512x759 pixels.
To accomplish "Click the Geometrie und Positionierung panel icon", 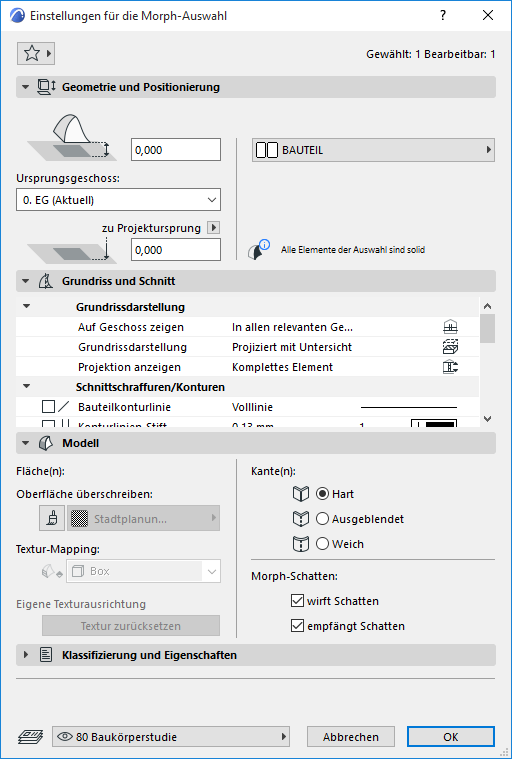I will (x=46, y=87).
